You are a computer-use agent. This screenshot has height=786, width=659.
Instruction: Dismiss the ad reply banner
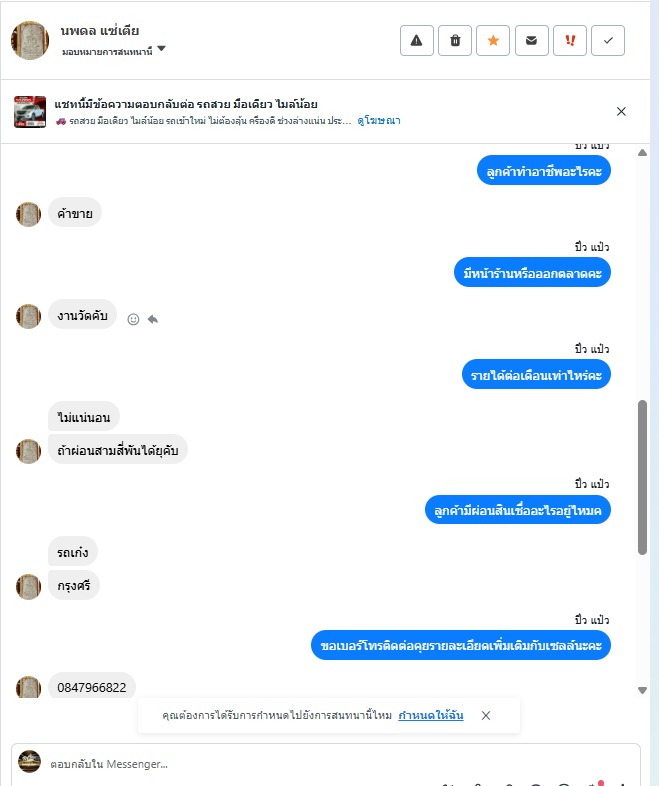tap(621, 111)
